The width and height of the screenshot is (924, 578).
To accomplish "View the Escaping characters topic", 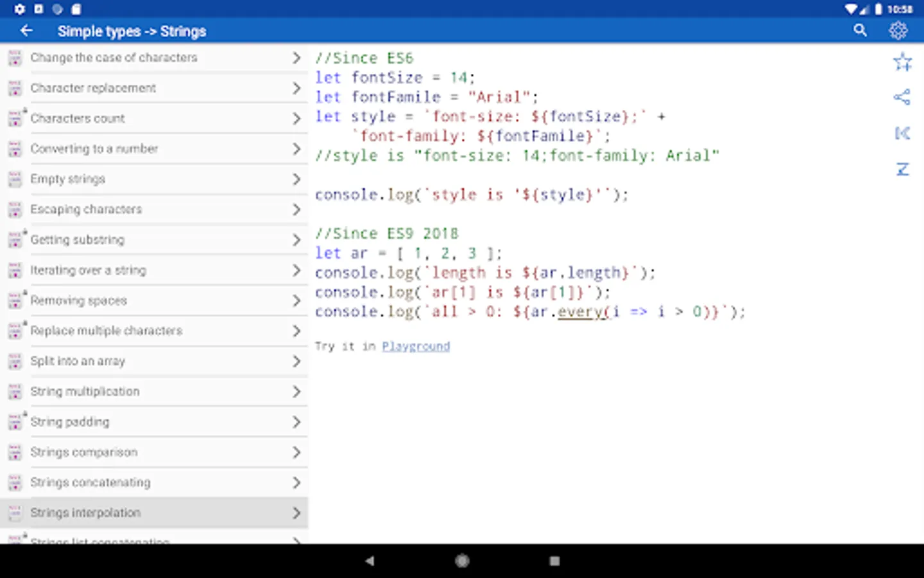I will (154, 209).
